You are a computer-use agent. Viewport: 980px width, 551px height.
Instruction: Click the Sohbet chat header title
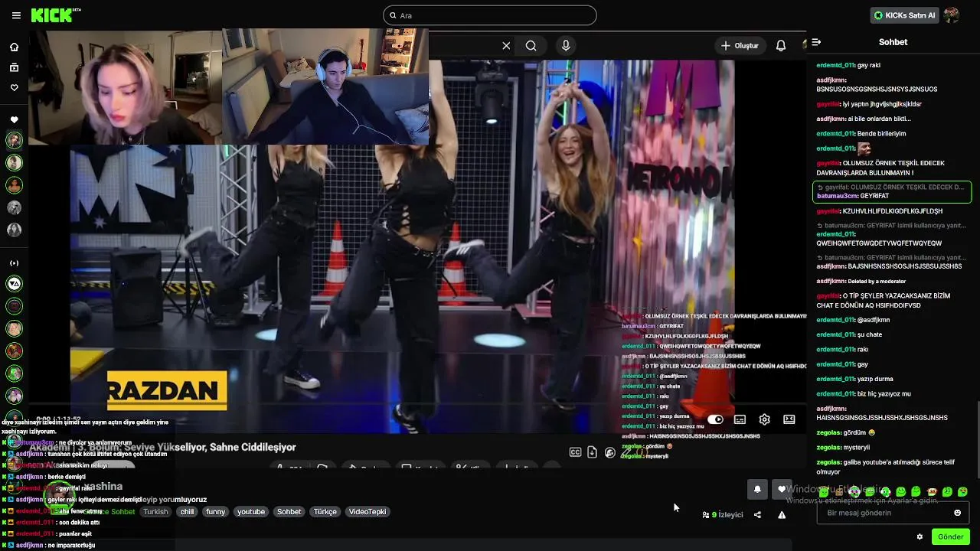[893, 42]
